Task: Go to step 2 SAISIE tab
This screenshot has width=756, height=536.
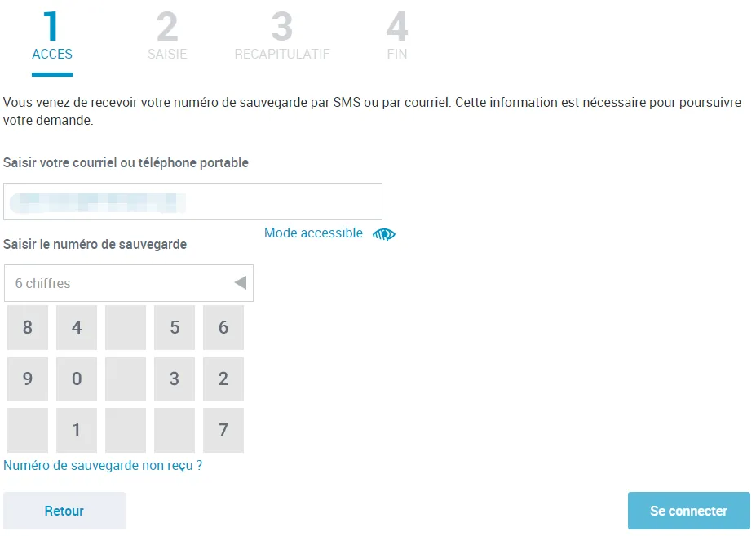Action: pos(167,38)
